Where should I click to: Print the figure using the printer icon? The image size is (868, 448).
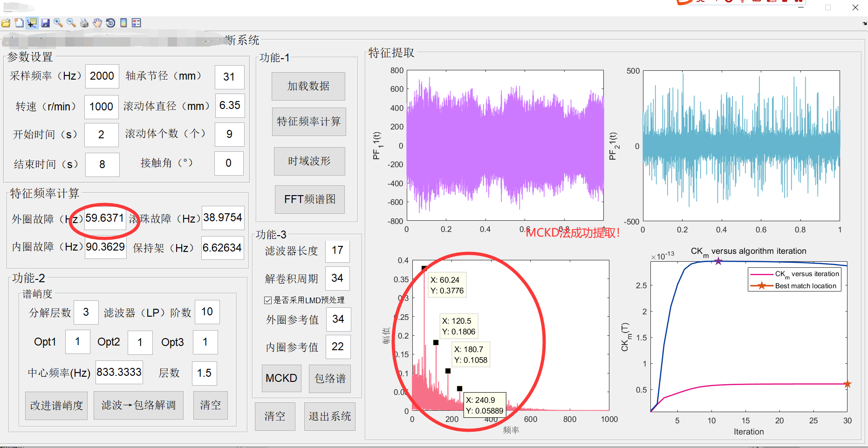[x=84, y=23]
